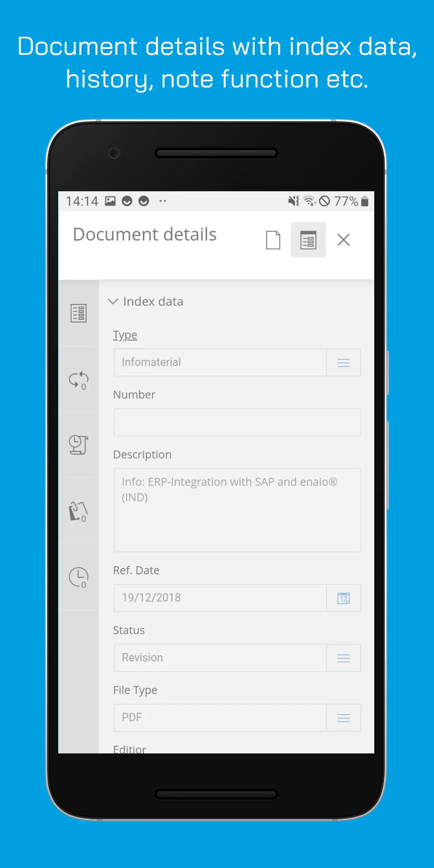
Task: Open the File Type dropdown list
Action: point(343,718)
